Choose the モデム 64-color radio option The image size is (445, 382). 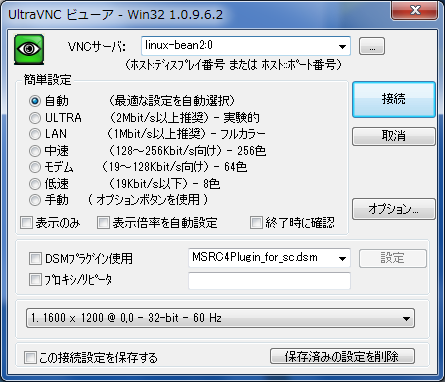[x=35, y=167]
